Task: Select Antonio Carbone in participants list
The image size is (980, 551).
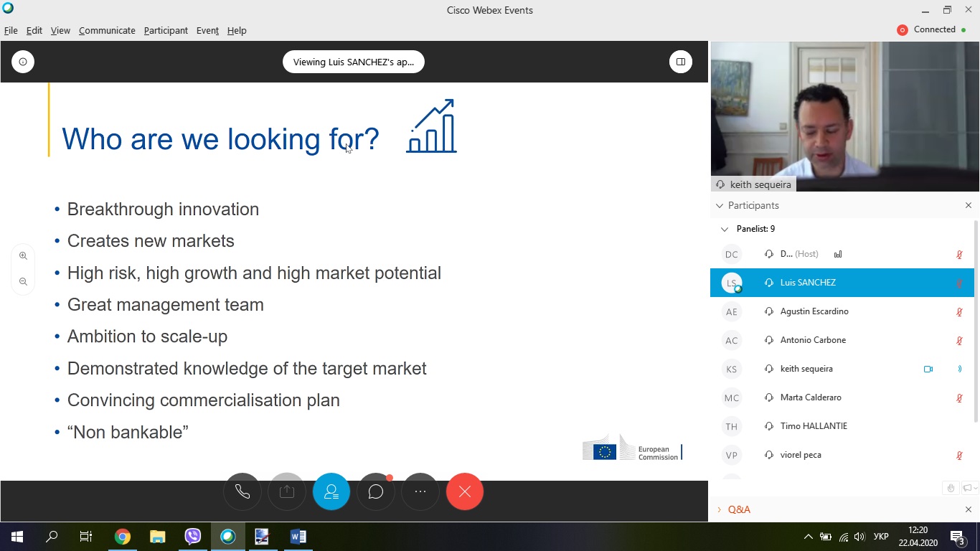Action: pyautogui.click(x=842, y=340)
